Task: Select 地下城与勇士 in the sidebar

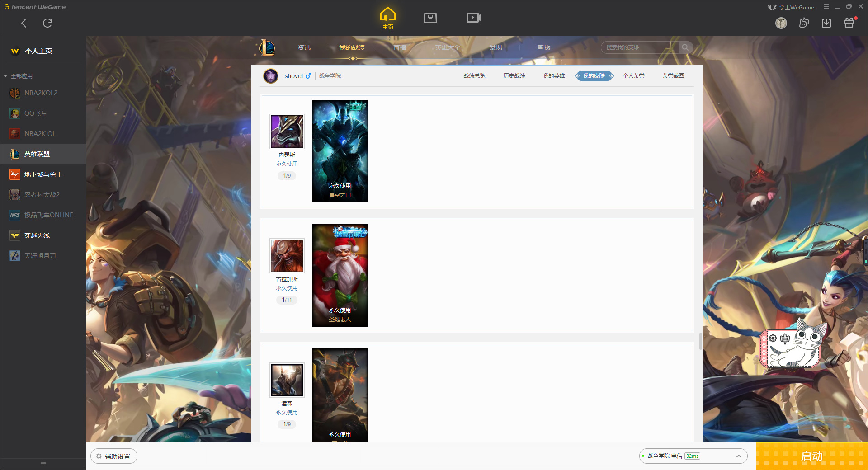Action: point(43,174)
